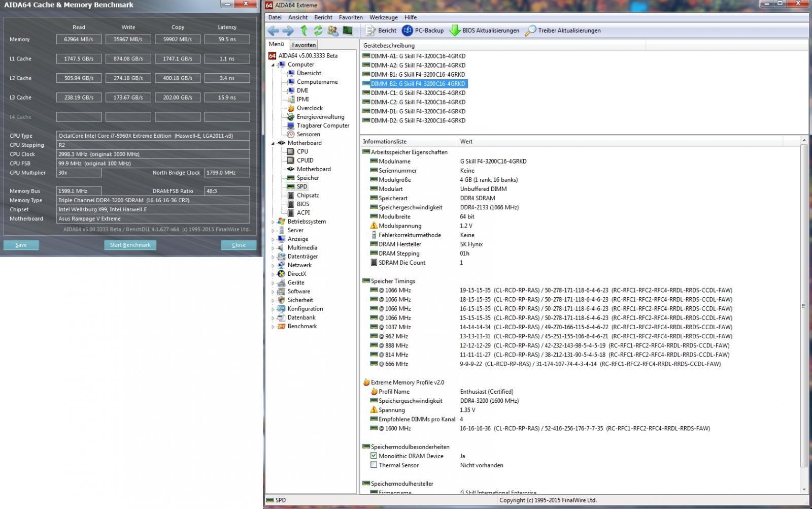
Task: Select the Übersicht tree entry
Action: (304, 73)
